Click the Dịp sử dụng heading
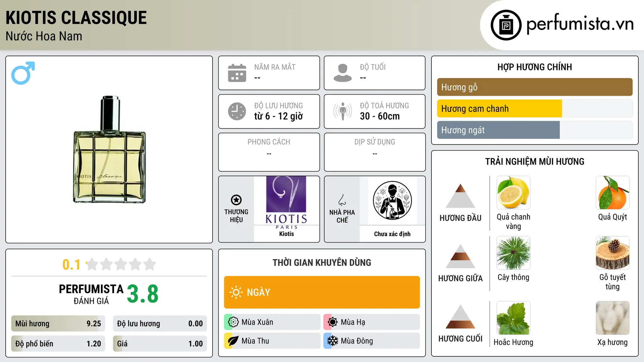This screenshot has width=644, height=362. 375,142
